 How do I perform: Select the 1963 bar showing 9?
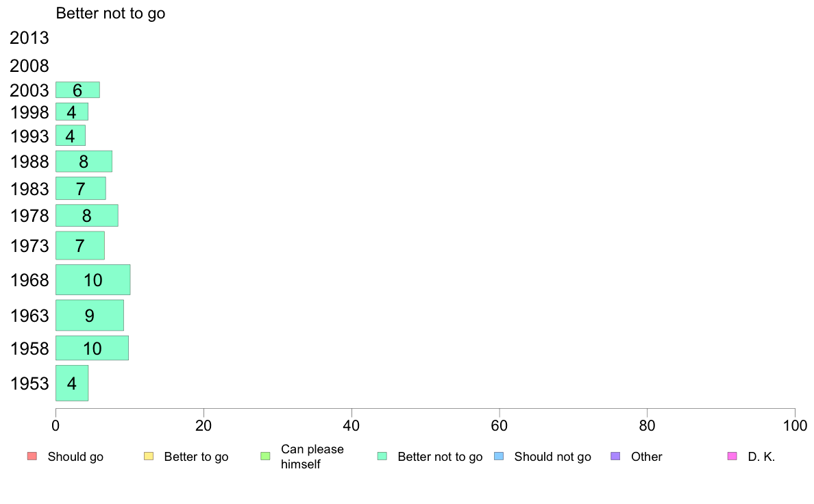coord(89,315)
